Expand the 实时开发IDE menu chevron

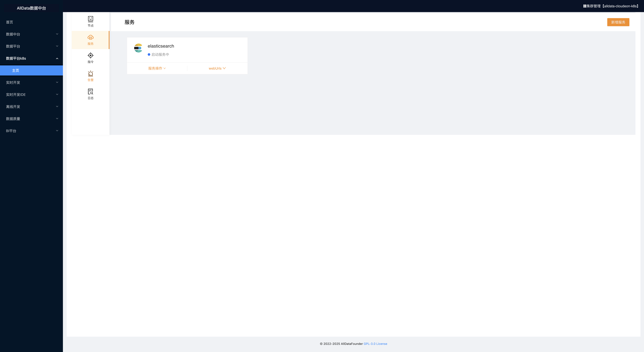[x=57, y=94]
